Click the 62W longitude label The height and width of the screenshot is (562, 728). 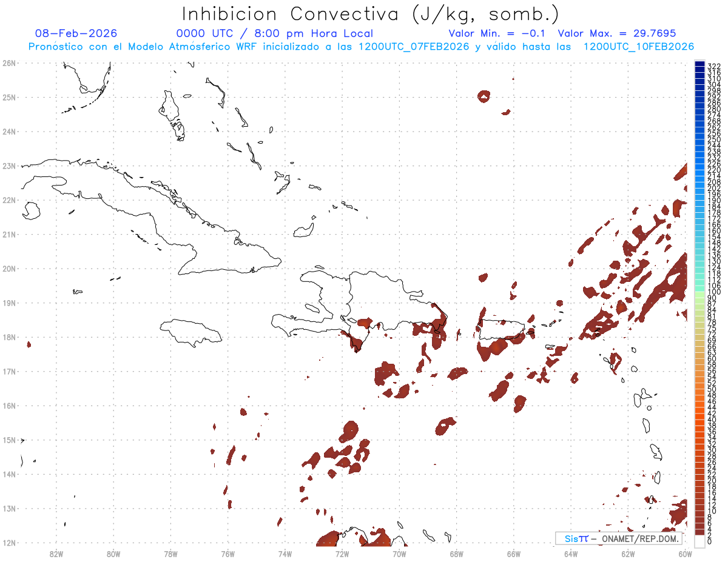pyautogui.click(x=628, y=554)
